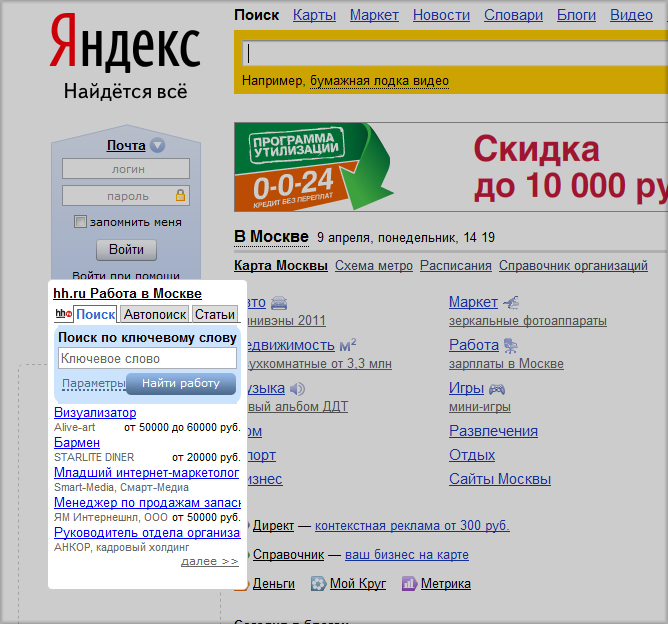Image resolution: width=668 pixels, height=624 pixels.
Task: Click the lock icon in password field
Action: tap(181, 196)
